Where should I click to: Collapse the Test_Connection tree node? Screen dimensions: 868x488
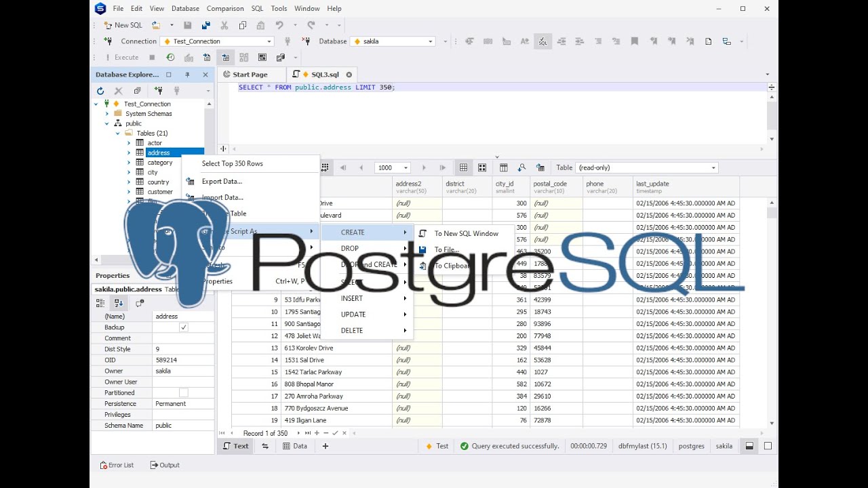pos(96,104)
